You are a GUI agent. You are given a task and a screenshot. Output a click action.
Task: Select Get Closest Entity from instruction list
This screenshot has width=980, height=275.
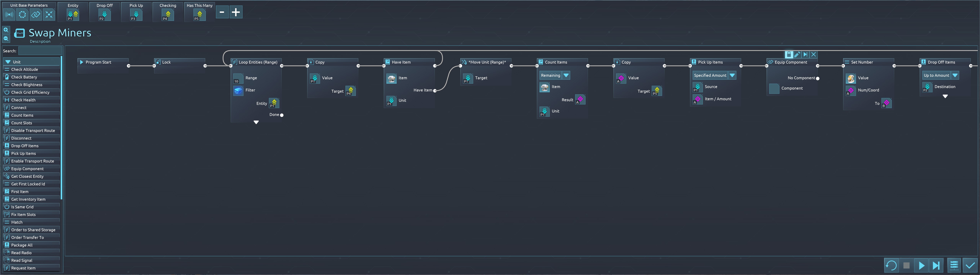pos(27,176)
